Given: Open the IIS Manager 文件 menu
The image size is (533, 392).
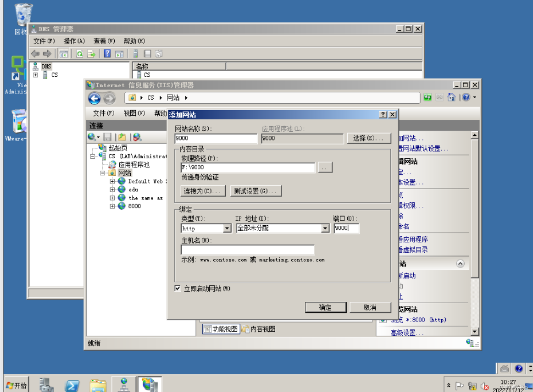Looking at the screenshot, I should point(104,113).
